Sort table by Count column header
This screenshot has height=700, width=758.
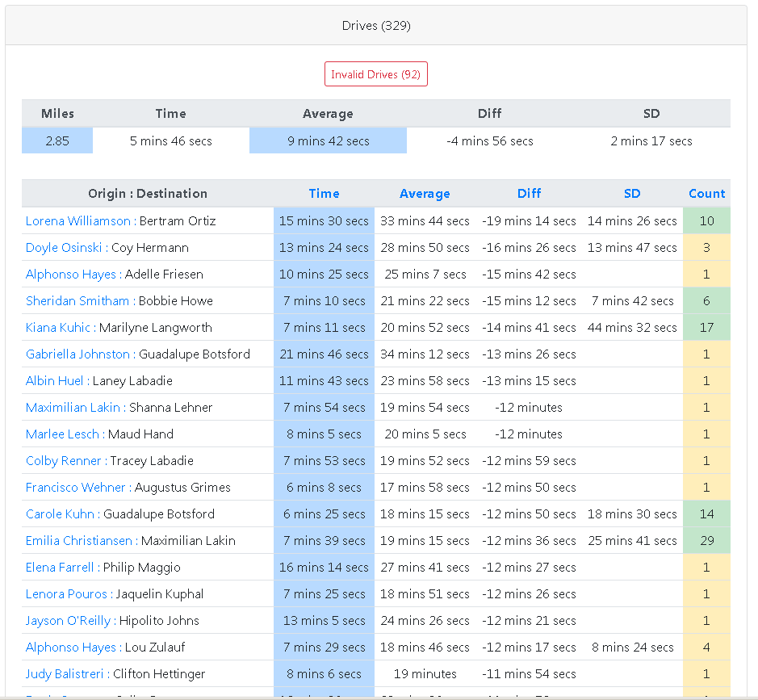click(706, 194)
